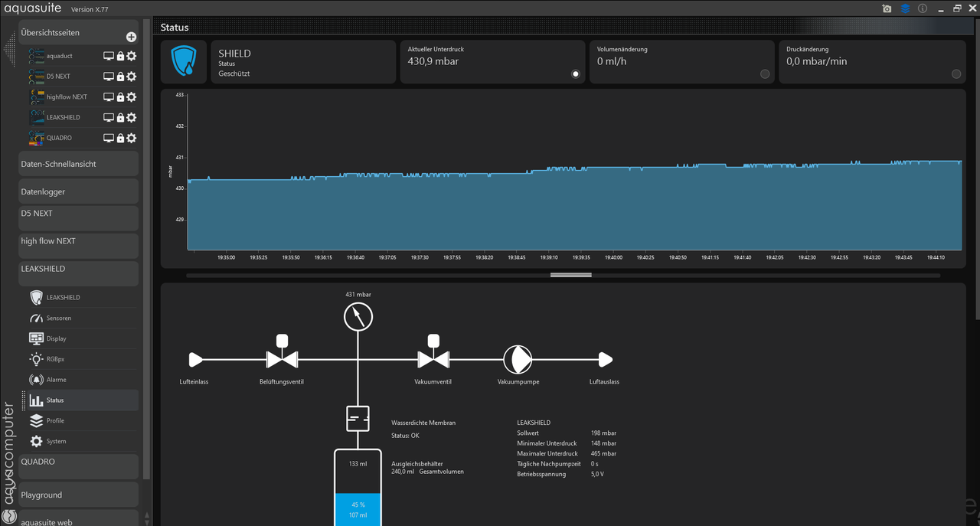Collapse the LEAKSHIELD device section
This screenshot has width=980, height=526.
click(x=78, y=273)
